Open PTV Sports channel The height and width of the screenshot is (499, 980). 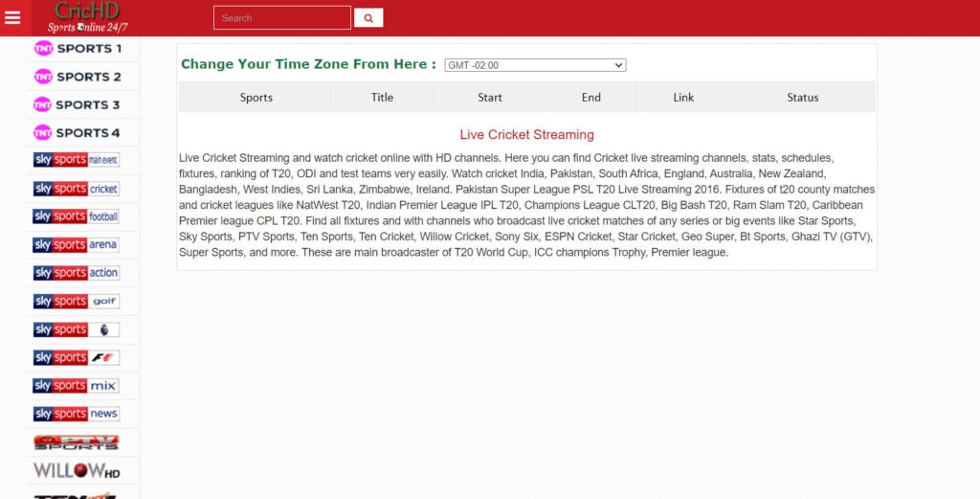click(77, 442)
